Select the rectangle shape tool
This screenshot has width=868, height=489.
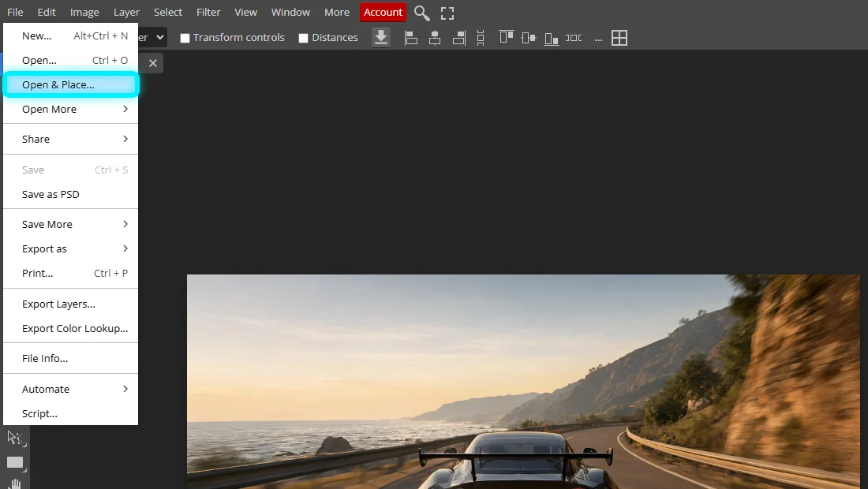click(15, 462)
